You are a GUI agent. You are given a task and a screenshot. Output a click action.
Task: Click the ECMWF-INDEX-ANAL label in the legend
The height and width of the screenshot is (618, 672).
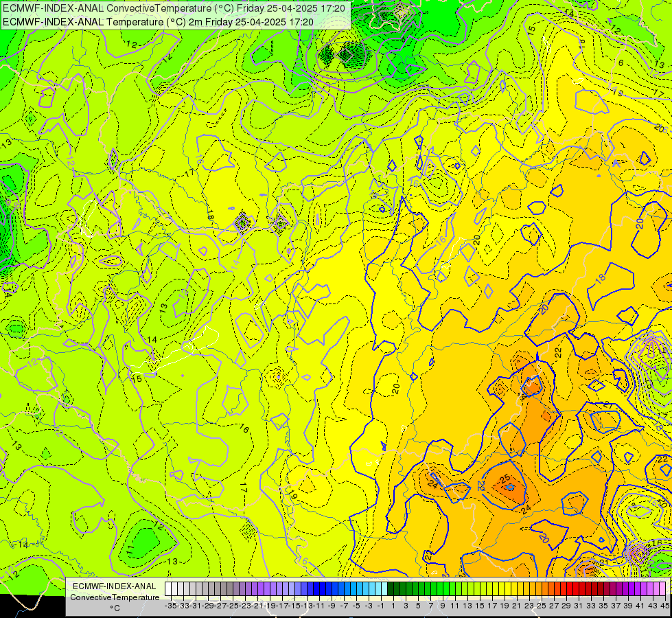(115, 586)
